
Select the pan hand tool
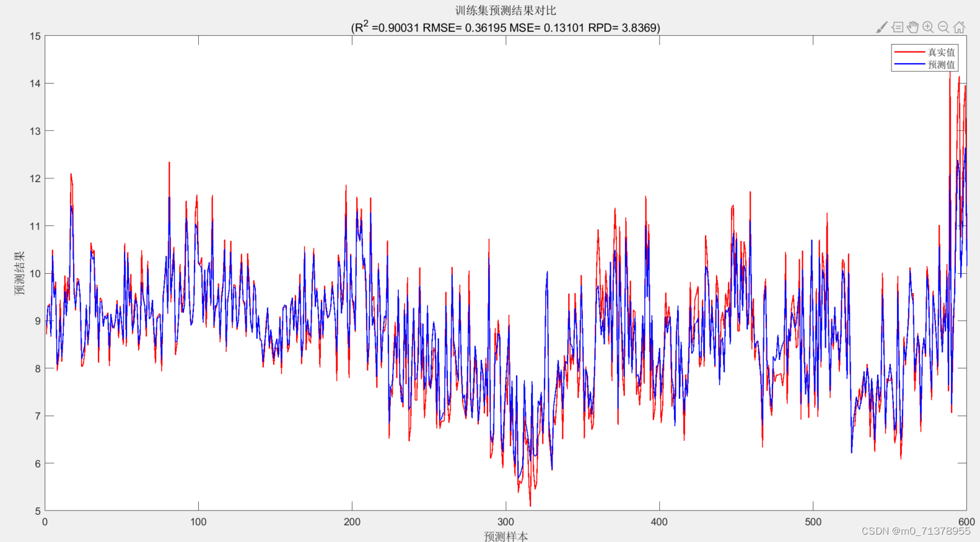tap(912, 27)
